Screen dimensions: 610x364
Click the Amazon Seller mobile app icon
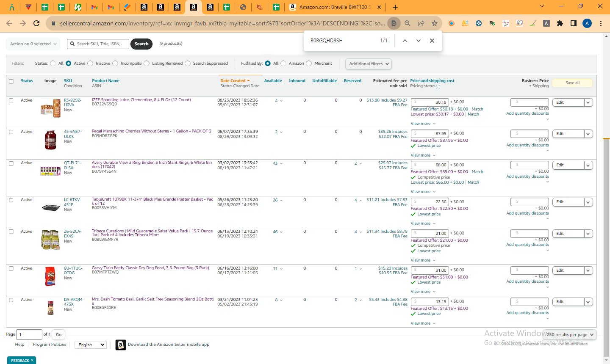(121, 345)
